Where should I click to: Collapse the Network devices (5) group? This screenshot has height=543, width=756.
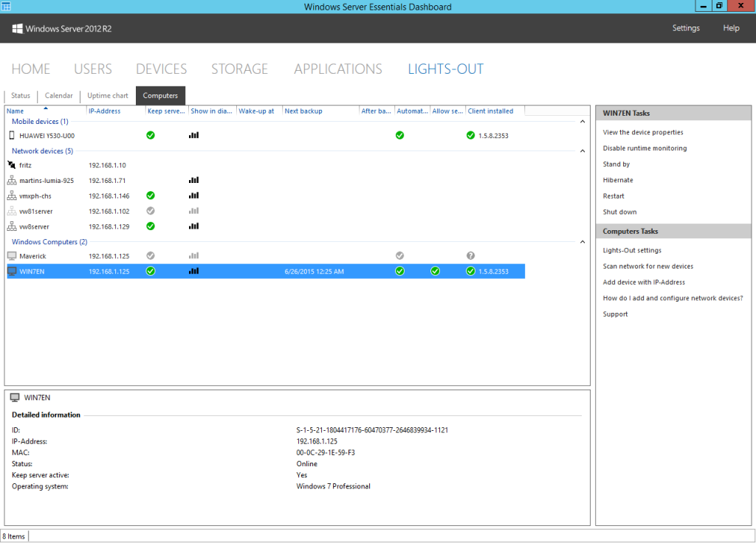[x=583, y=151]
